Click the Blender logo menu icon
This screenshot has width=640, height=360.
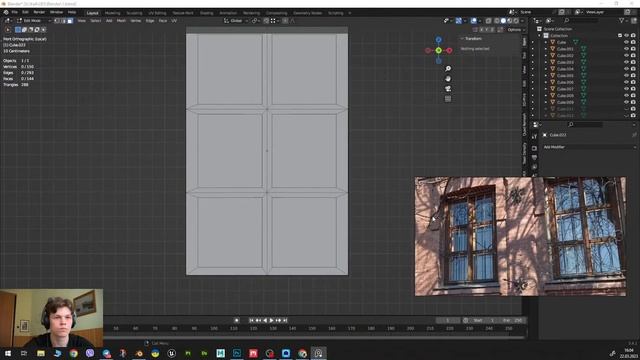(6, 13)
